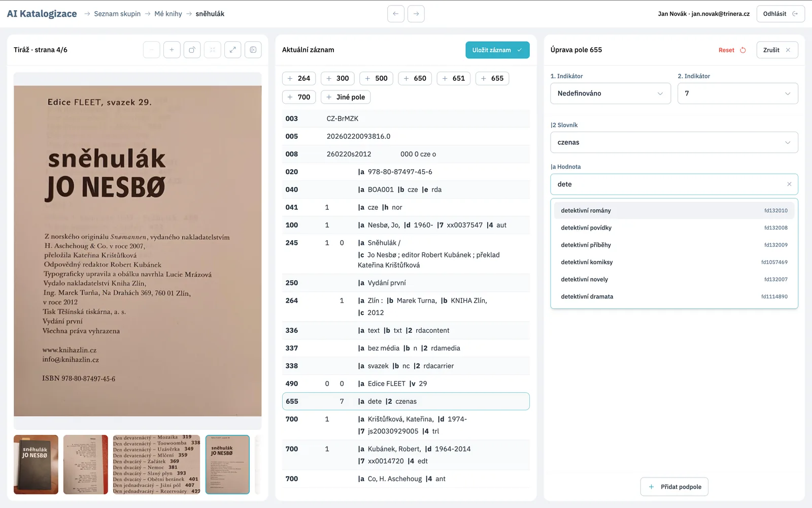Choose suggestion 'detektivní dramata'
812x508 pixels.
click(674, 297)
